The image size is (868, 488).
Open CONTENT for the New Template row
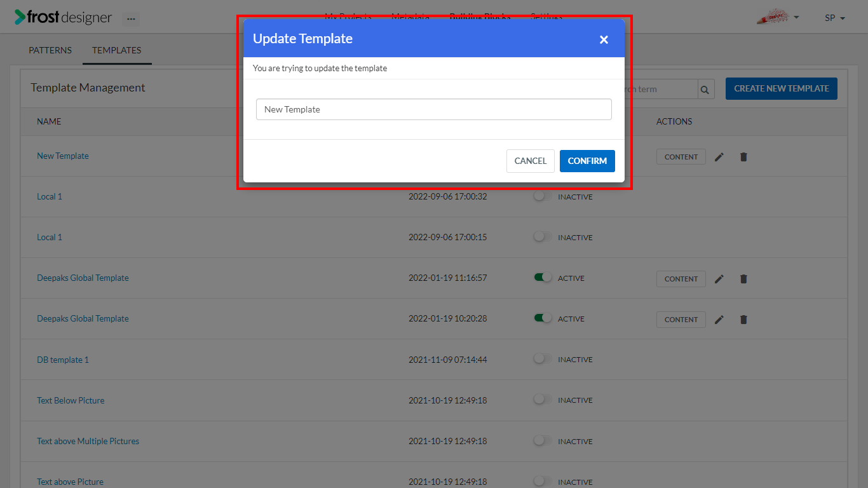coord(681,157)
